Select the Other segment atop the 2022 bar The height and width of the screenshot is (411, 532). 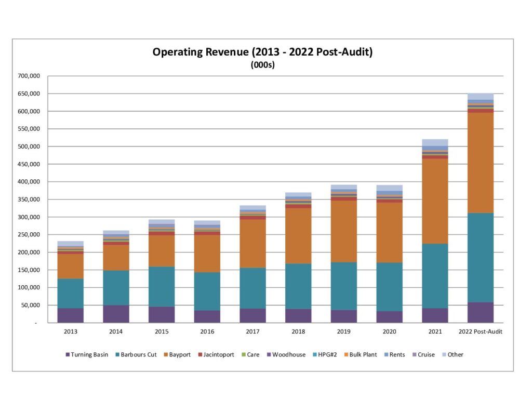(481, 97)
